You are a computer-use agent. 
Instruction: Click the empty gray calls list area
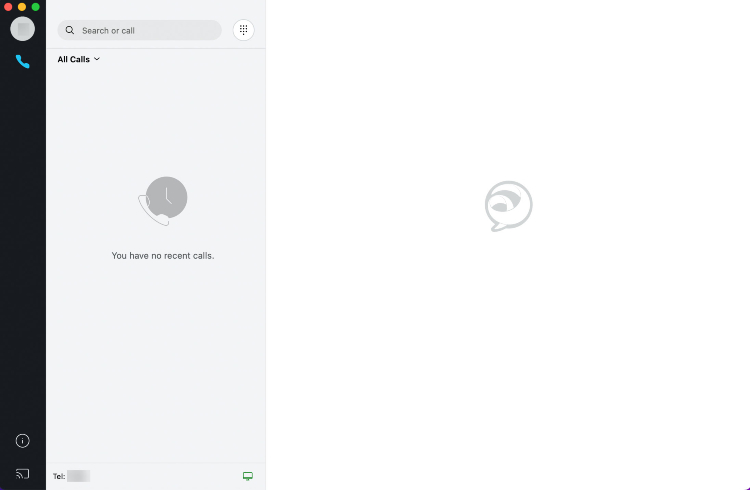pyautogui.click(x=156, y=359)
